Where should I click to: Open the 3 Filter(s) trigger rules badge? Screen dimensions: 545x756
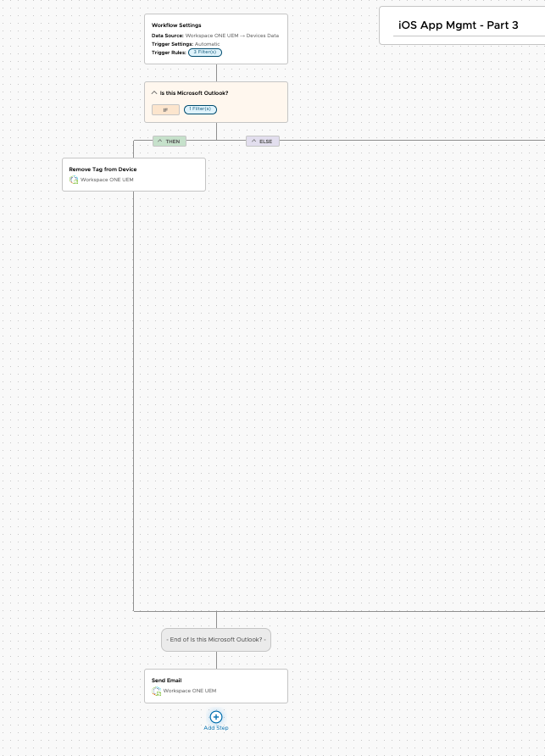pos(205,52)
